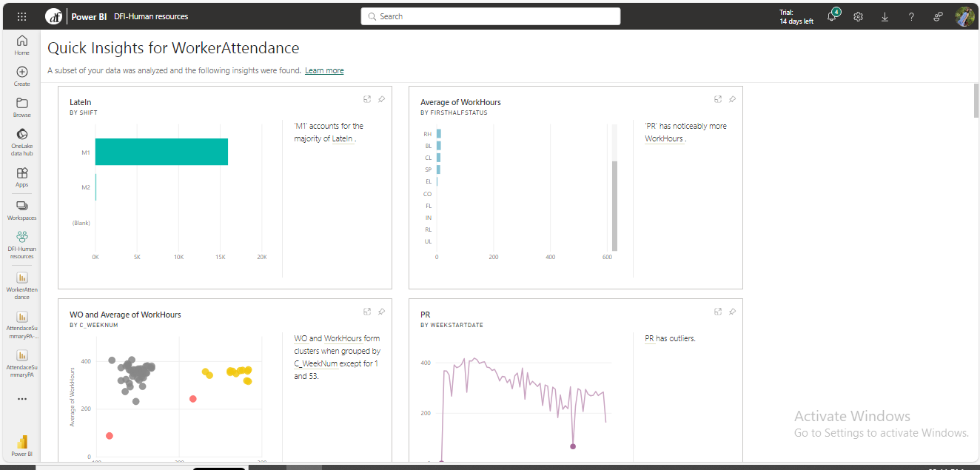This screenshot has height=470, width=980.
Task: Select the WorkerAttendance report in sidebar
Action: pos(22,285)
